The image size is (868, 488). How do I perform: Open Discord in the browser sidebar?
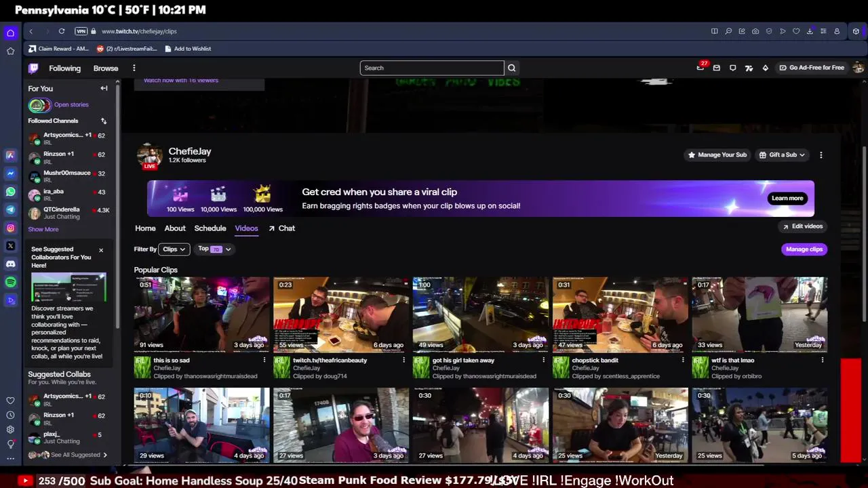11,264
